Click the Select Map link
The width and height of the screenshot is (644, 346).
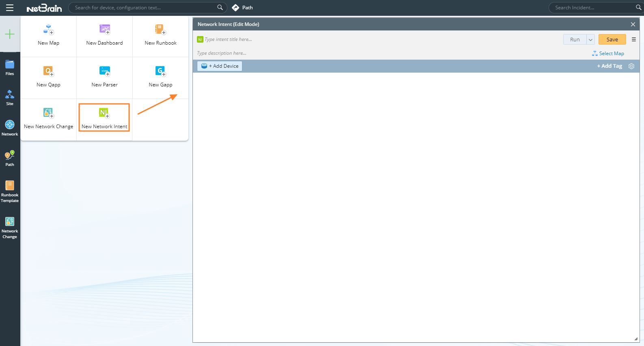pyautogui.click(x=608, y=54)
